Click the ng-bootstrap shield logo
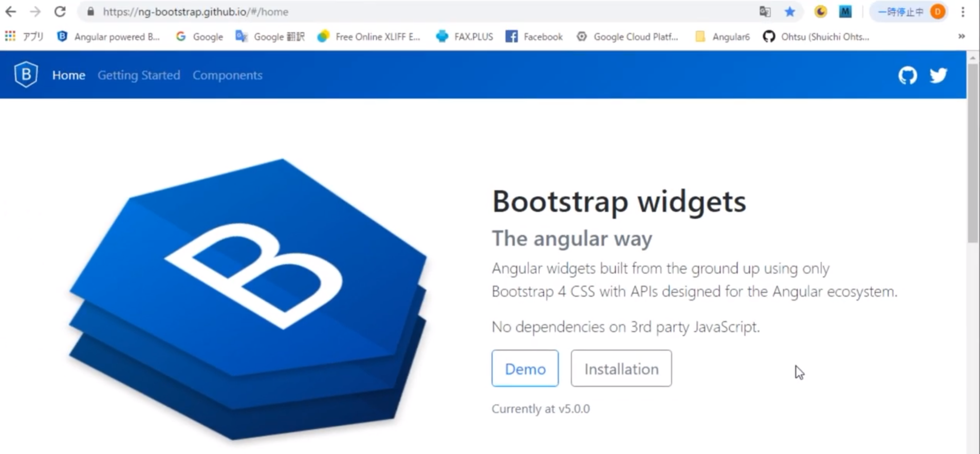Viewport: 980px width, 454px height. 26,74
